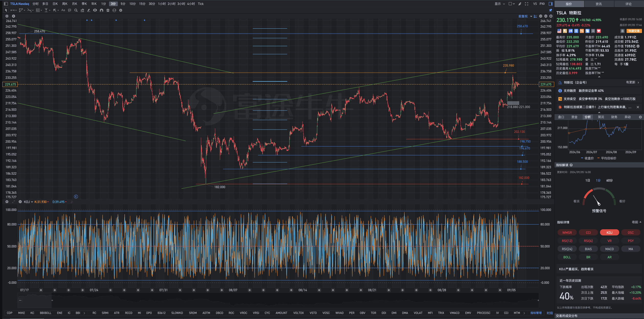Viewport: 644px width, 319px height.
Task: Open drawing toolbar settings gear
Action: click(x=121, y=10)
